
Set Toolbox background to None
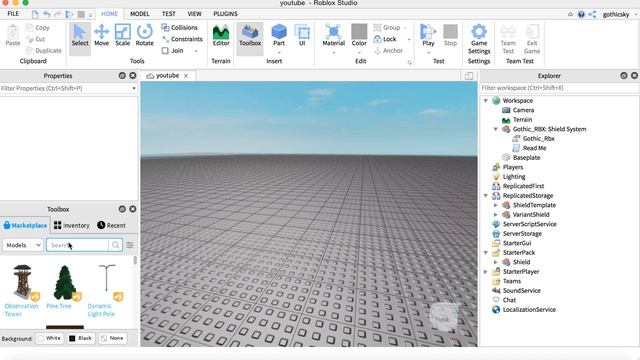click(x=112, y=338)
